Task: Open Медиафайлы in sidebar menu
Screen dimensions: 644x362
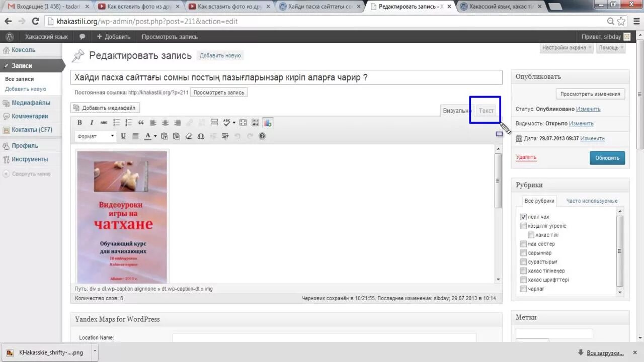Action: (x=31, y=103)
